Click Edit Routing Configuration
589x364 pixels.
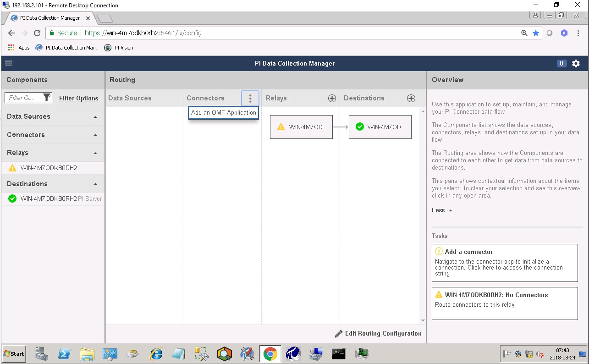click(x=378, y=333)
